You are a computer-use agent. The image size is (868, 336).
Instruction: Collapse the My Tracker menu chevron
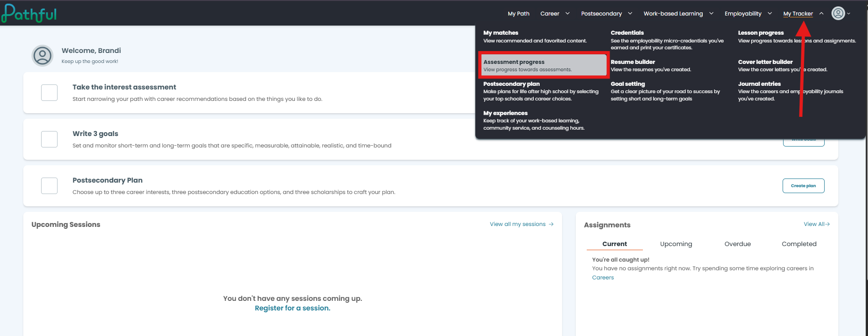point(821,13)
